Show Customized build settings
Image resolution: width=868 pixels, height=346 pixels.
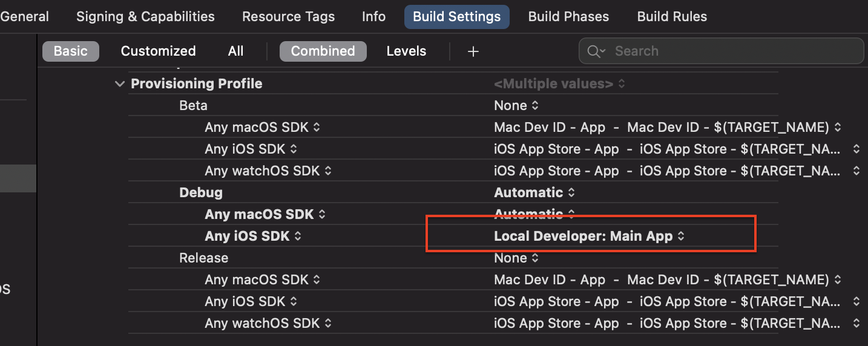(x=158, y=51)
